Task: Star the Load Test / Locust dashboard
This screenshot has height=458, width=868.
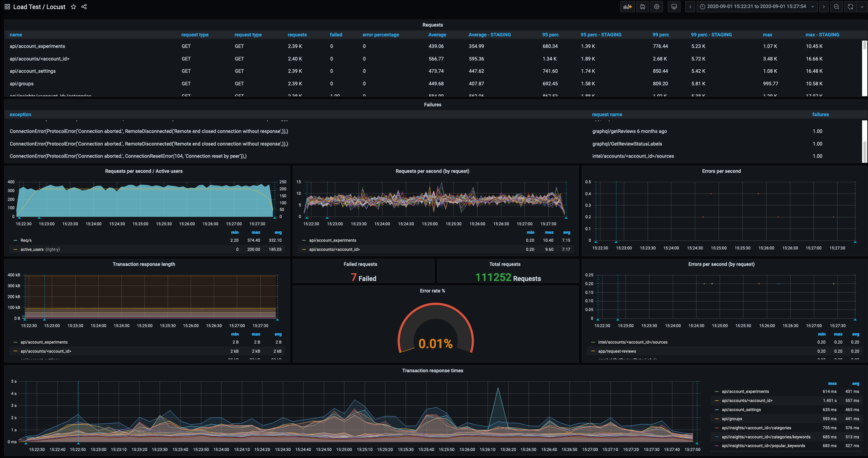Action: (73, 7)
